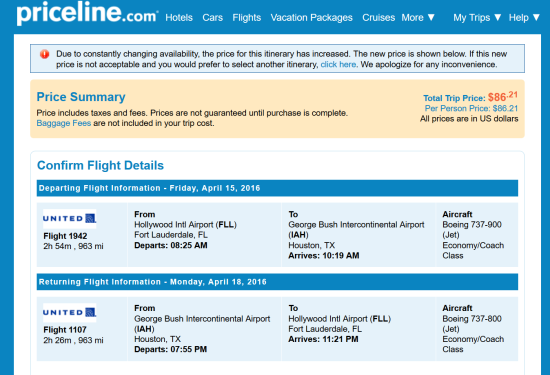Click the red alert icon in the notice

[45, 54]
